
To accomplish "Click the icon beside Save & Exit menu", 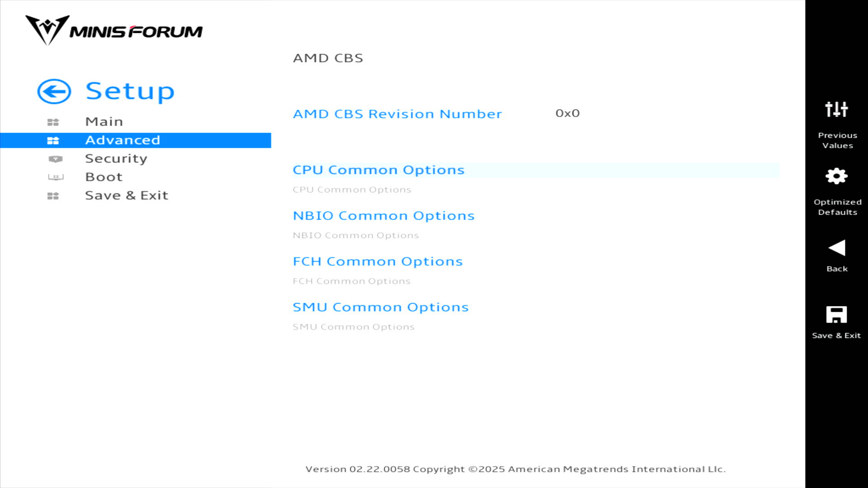I will click(x=53, y=196).
